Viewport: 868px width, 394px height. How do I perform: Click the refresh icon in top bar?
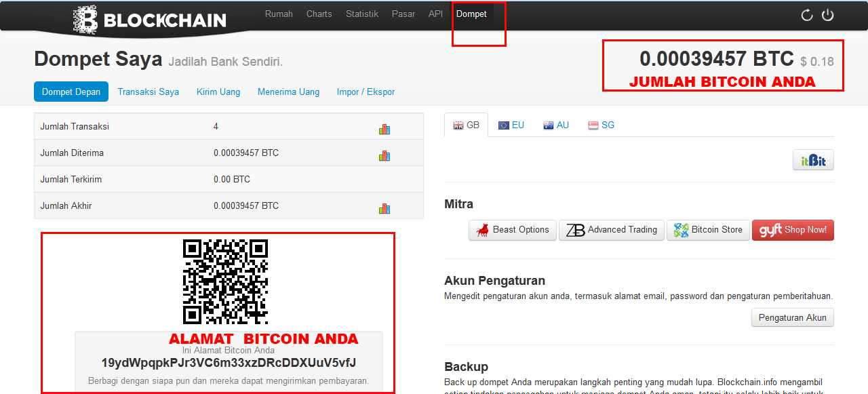point(807,15)
